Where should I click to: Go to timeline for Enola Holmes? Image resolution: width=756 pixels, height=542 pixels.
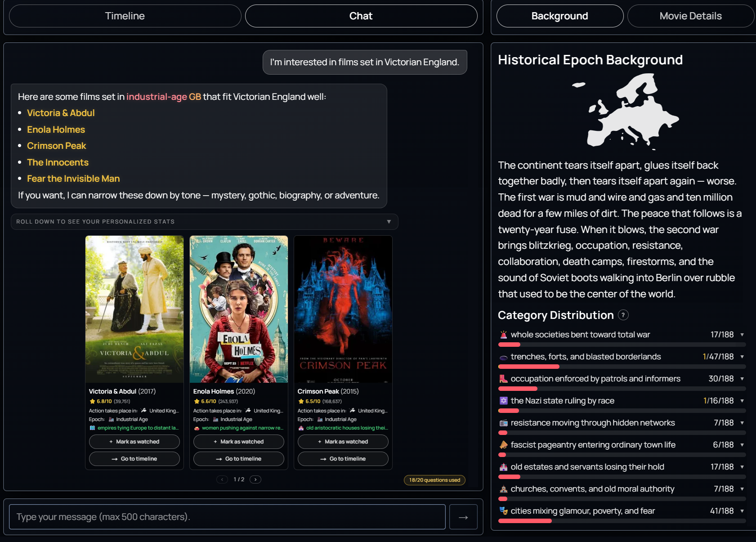tap(239, 459)
